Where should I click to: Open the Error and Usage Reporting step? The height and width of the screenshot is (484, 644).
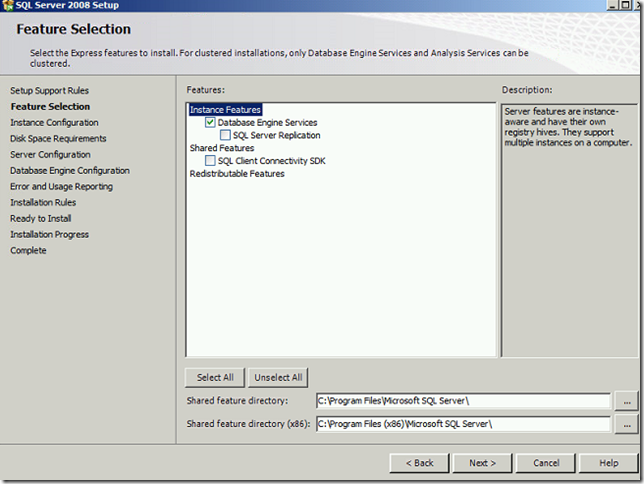click(61, 187)
